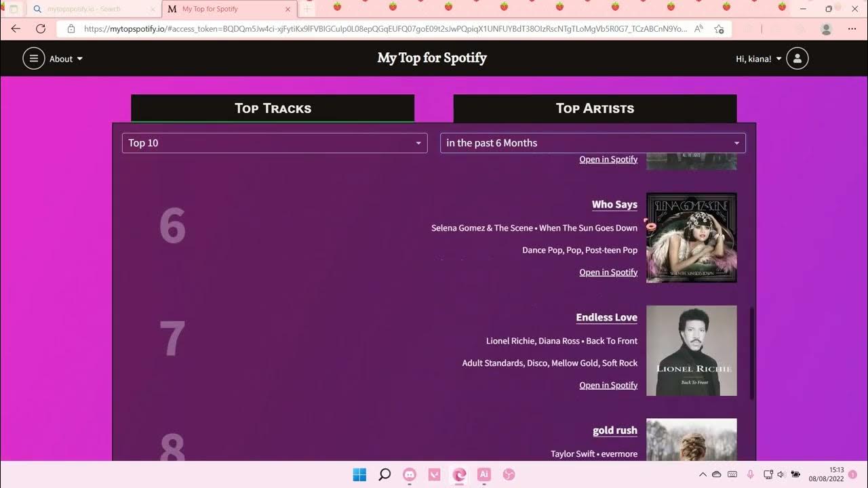Open the tab actions icon before the first tab

(x=13, y=9)
